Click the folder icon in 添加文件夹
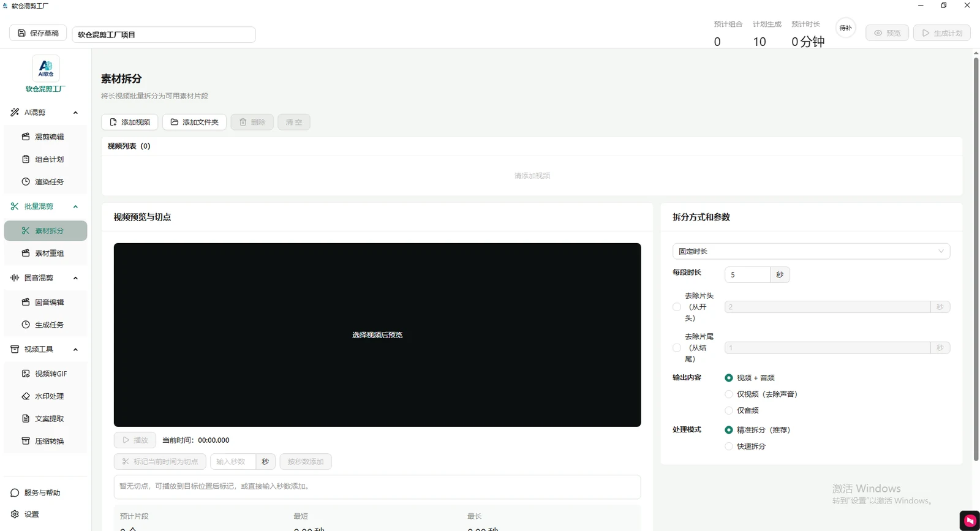This screenshot has width=980, height=531. click(175, 122)
